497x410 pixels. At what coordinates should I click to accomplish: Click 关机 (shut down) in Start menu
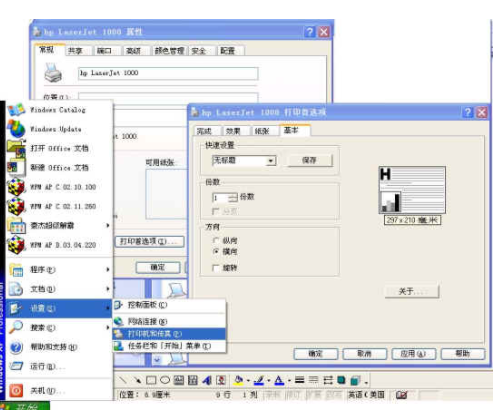[59, 390]
